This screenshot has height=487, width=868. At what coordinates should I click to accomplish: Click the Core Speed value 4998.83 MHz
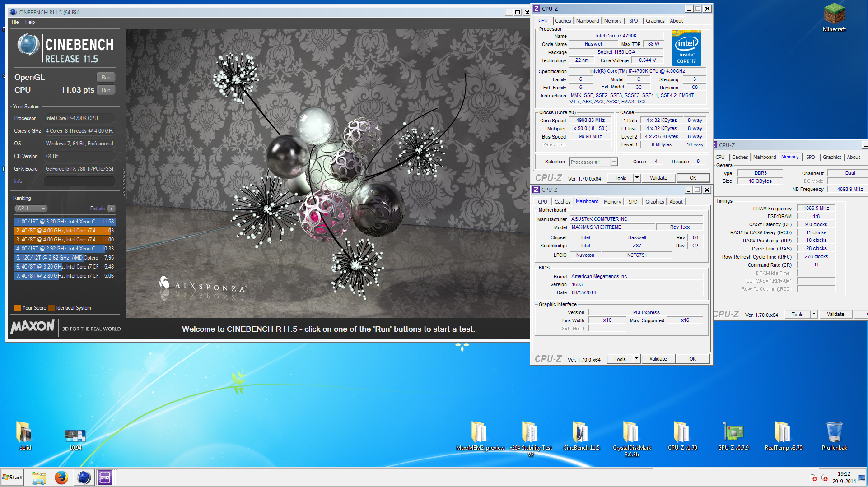point(590,121)
